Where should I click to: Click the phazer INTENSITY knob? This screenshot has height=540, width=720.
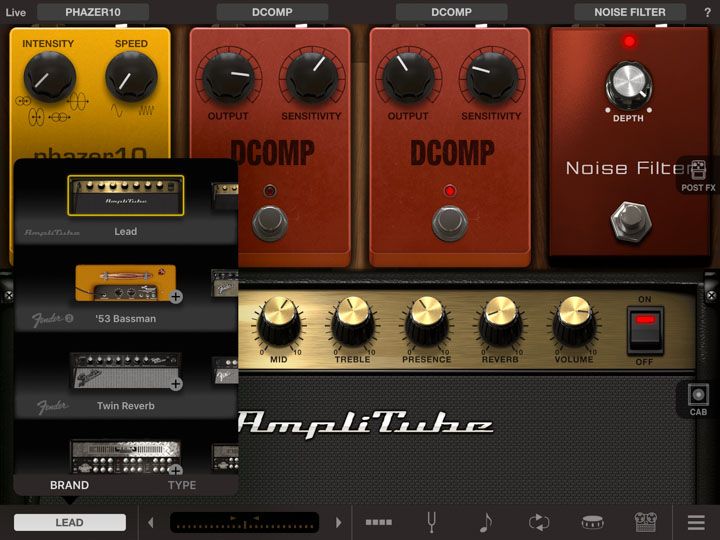click(x=50, y=77)
